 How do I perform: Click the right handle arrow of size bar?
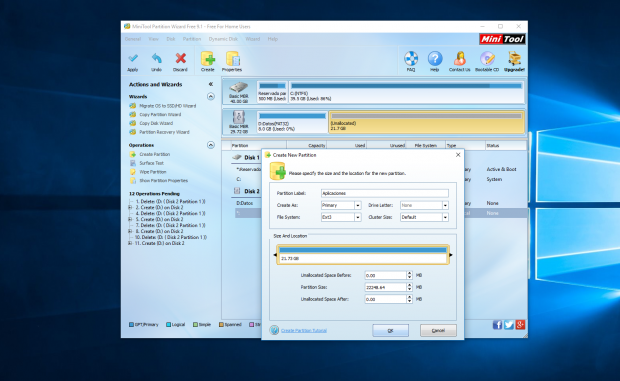(x=451, y=255)
